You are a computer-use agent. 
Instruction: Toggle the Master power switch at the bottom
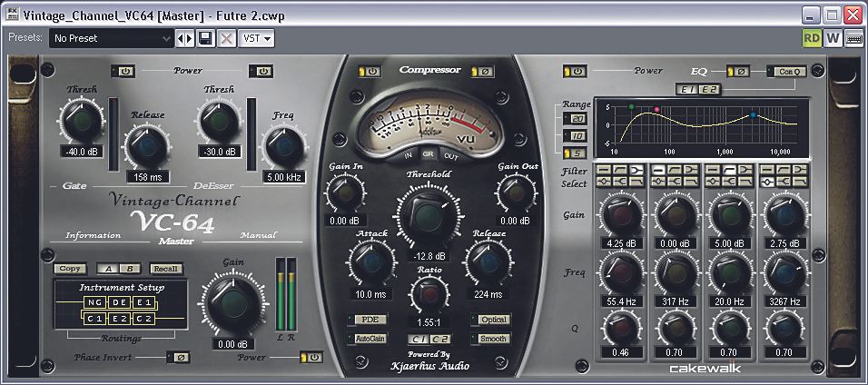(311, 358)
